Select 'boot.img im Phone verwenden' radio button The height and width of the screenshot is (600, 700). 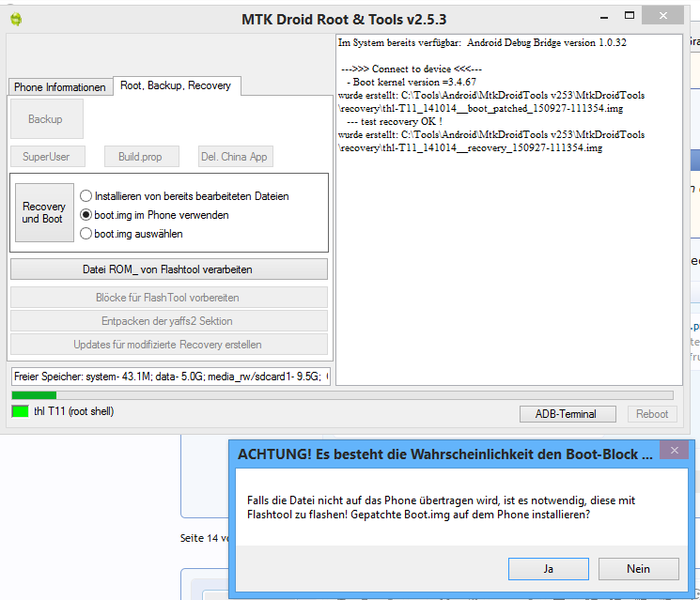tap(86, 215)
